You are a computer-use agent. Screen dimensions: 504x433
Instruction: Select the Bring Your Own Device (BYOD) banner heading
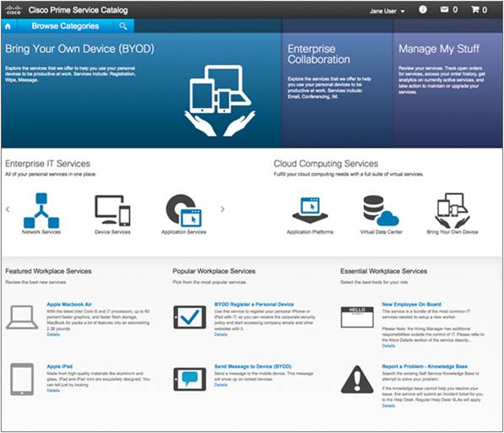[79, 49]
